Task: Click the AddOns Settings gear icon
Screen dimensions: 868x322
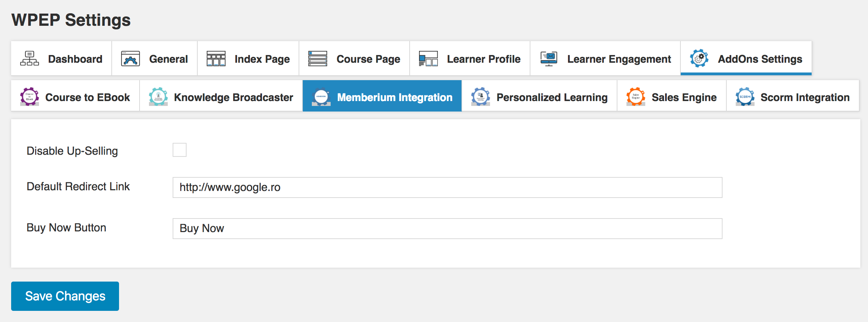Action: tap(699, 59)
